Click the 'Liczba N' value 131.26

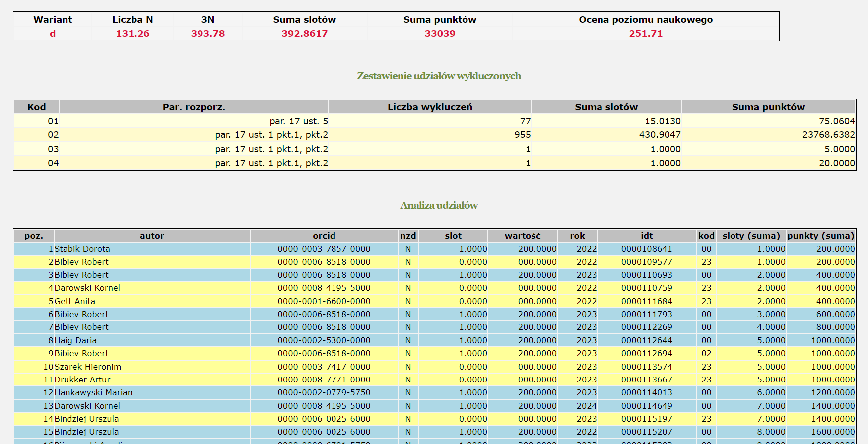(x=133, y=34)
